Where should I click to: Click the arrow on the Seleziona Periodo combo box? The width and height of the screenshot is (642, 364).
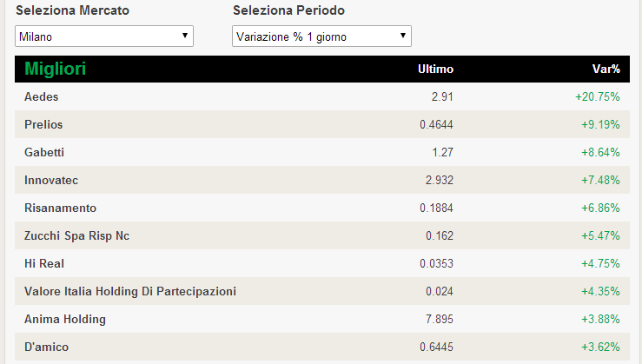402,36
